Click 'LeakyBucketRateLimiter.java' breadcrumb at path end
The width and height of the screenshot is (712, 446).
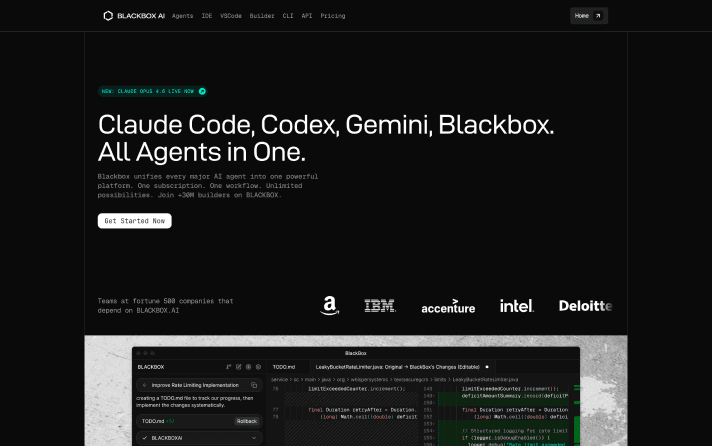tap(485, 380)
